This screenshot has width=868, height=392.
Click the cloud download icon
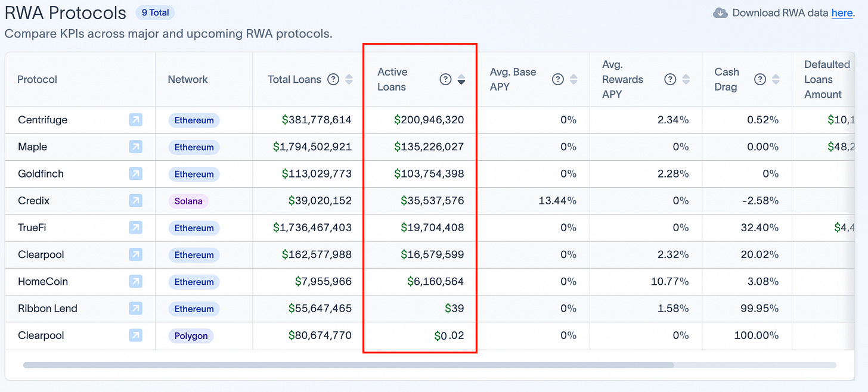point(720,13)
